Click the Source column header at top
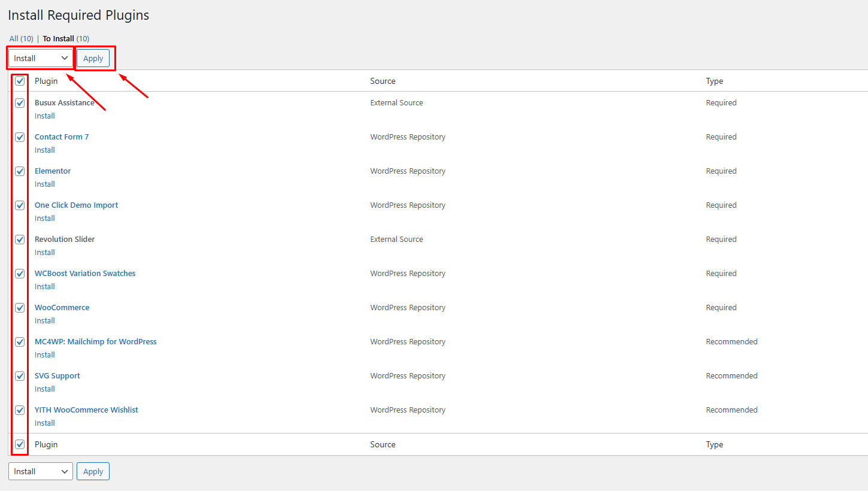Image resolution: width=868 pixels, height=491 pixels. [383, 81]
